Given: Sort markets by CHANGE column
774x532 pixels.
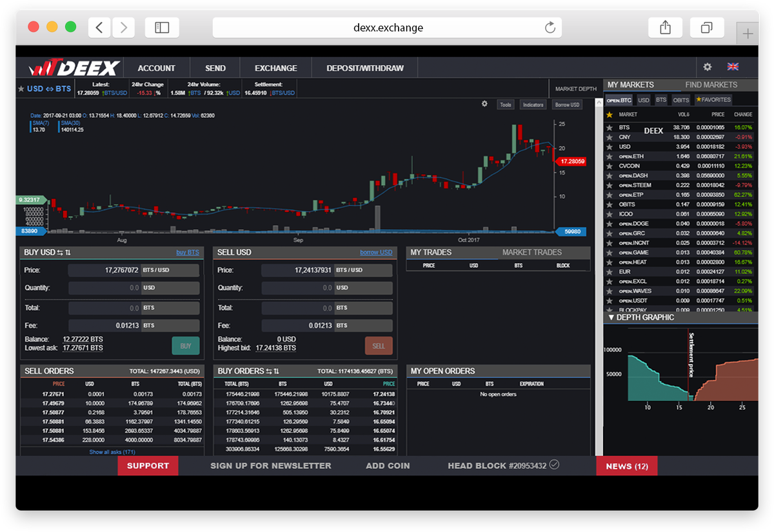Looking at the screenshot, I should coord(743,115).
